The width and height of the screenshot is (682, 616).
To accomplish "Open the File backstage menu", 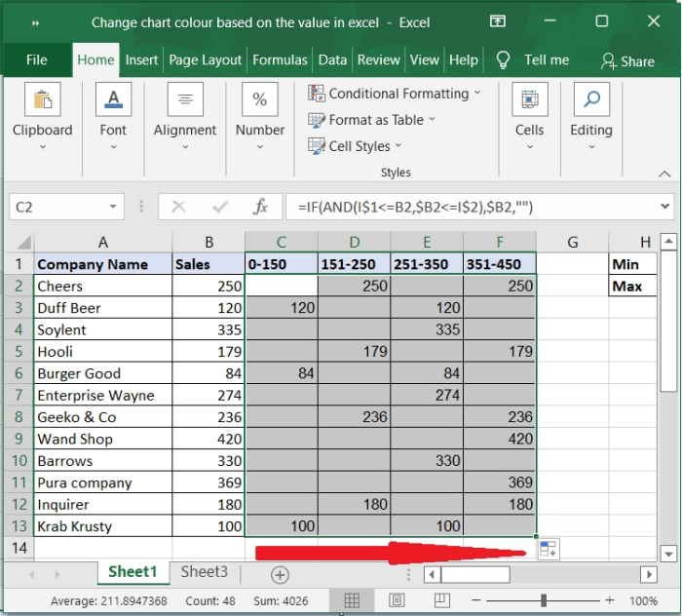I will tap(37, 59).
